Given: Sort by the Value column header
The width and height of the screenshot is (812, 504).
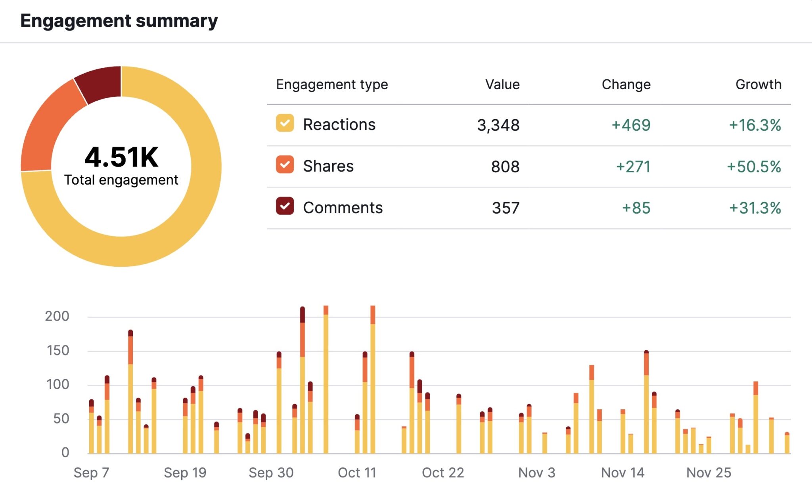Looking at the screenshot, I should 502,84.
